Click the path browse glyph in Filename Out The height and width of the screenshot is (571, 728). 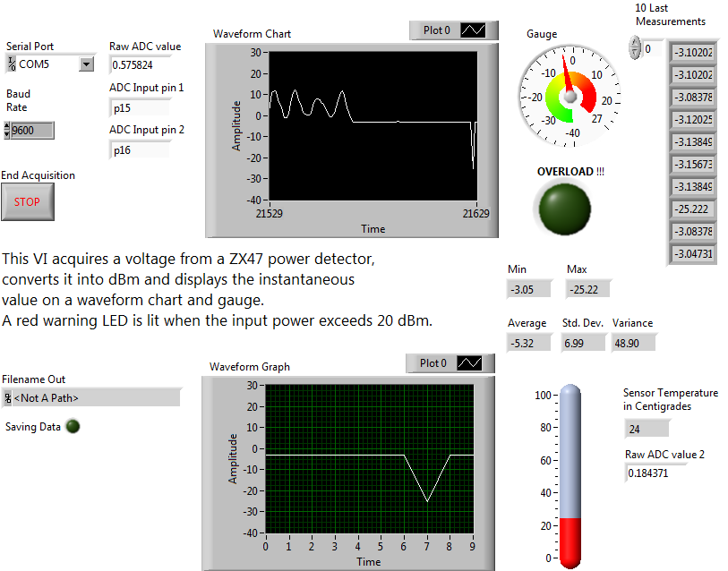click(7, 396)
